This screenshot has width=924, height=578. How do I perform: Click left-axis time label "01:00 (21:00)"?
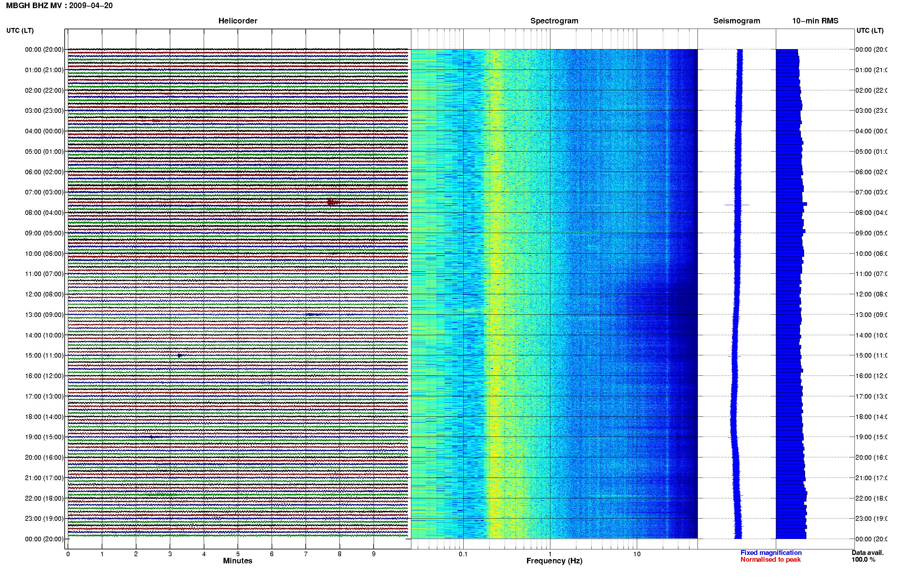[44, 70]
